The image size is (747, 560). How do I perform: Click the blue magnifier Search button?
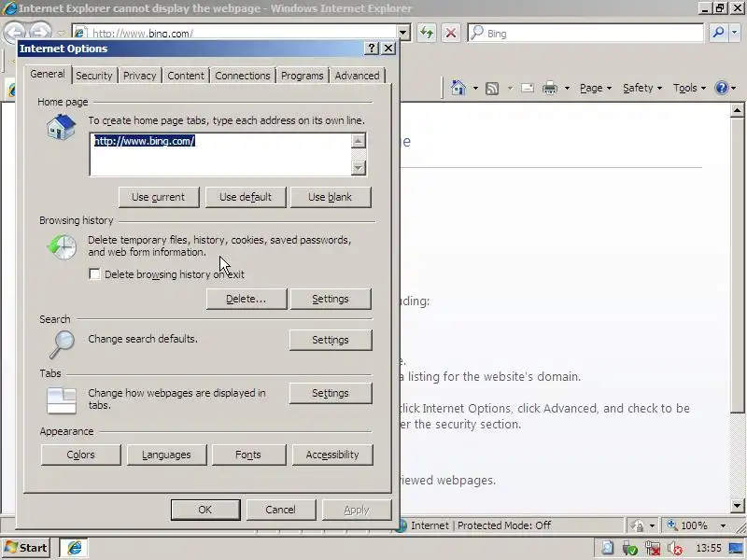[x=718, y=33]
